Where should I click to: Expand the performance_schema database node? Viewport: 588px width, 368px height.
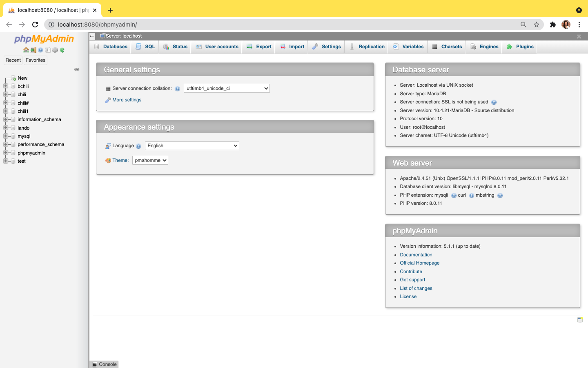click(x=6, y=144)
